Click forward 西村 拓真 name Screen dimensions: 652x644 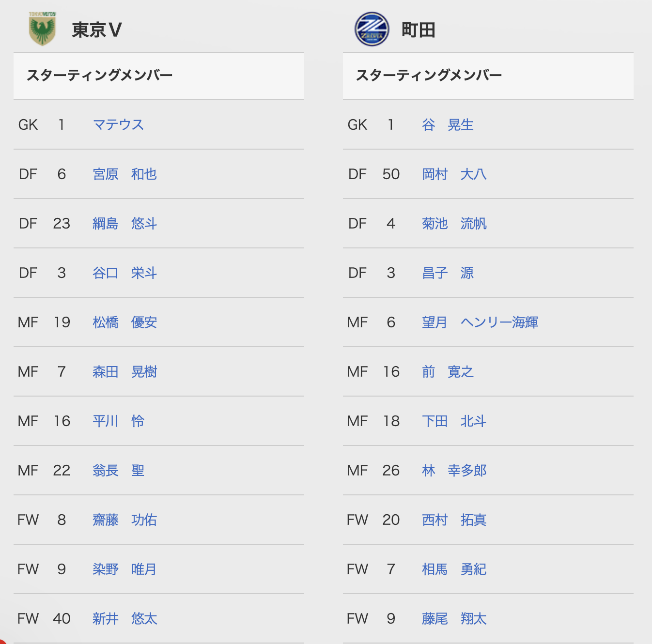[454, 520]
